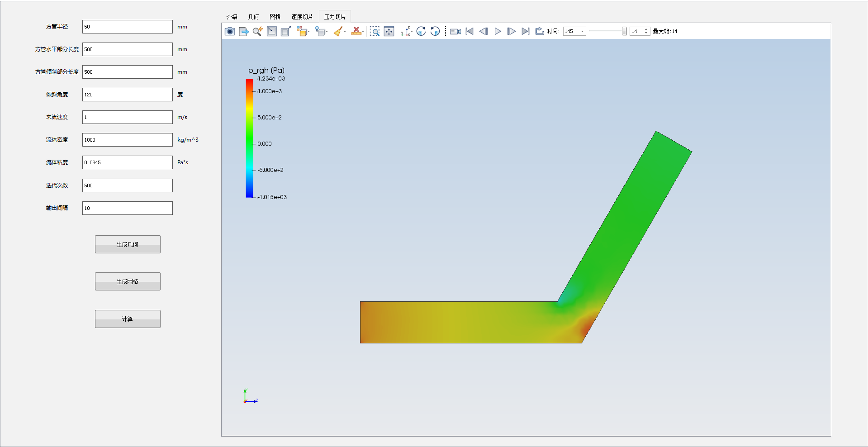The image size is (868, 447).
Task: Jump to the first frame
Action: pyautogui.click(x=470, y=31)
